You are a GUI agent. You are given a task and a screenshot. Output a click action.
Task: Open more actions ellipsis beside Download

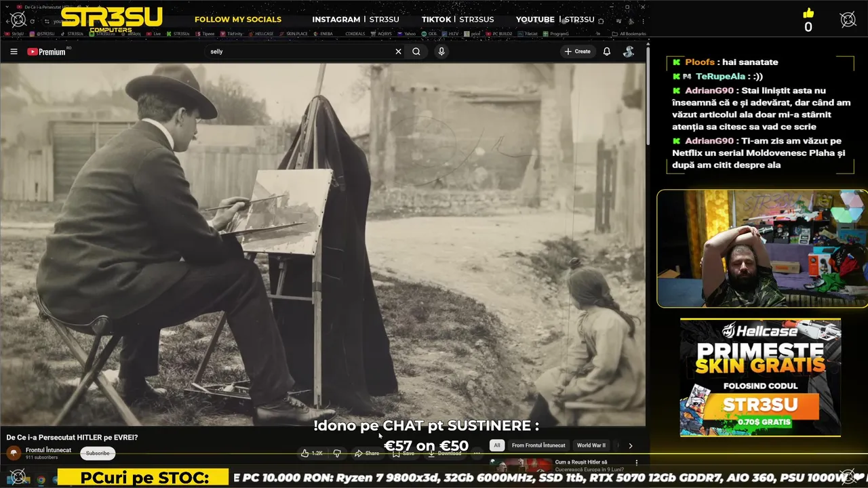(x=477, y=453)
